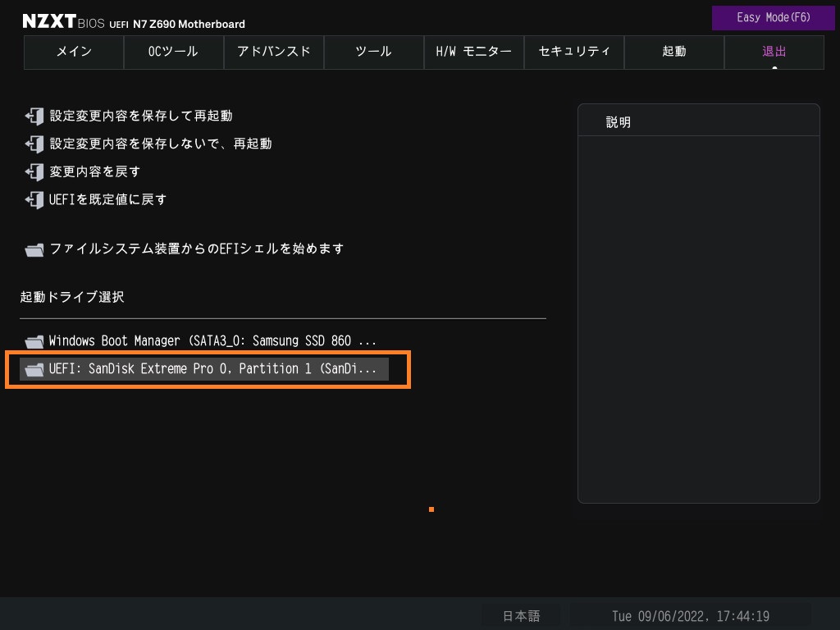
Task: Choose 設定変更内容を保存して再起動
Action: (x=141, y=116)
